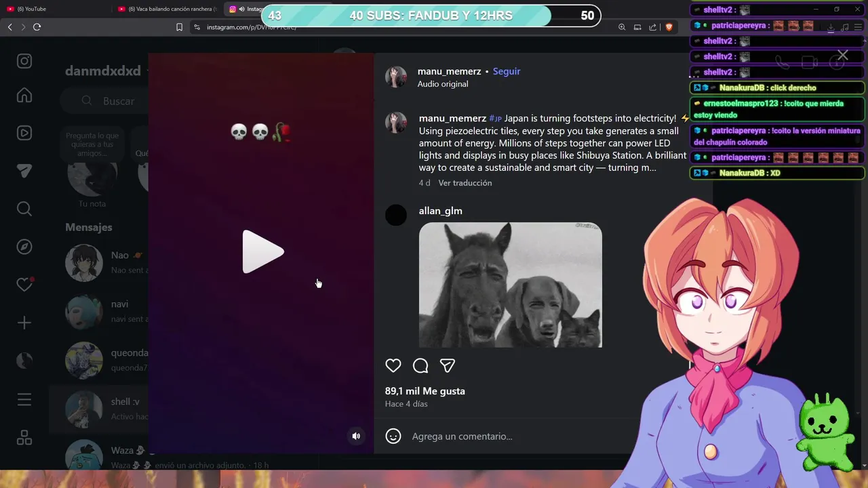This screenshot has height=488, width=868.
Task: Share the post with the paper plane icon
Action: [448, 365]
